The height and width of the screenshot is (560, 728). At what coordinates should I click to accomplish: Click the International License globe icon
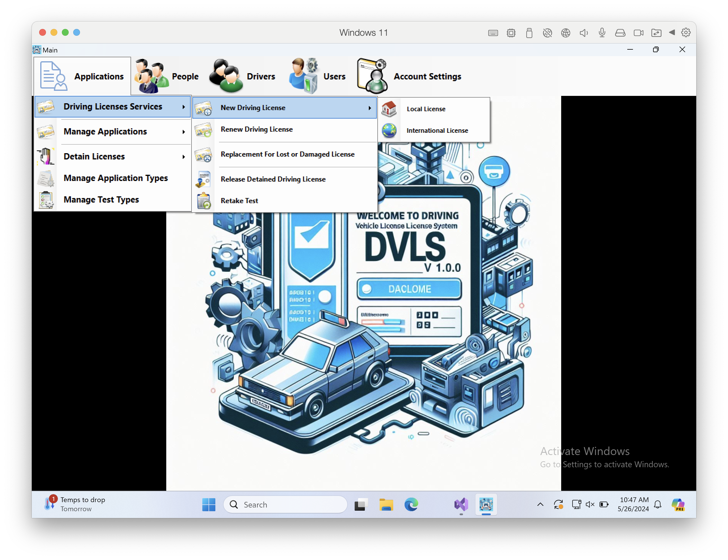(x=389, y=131)
